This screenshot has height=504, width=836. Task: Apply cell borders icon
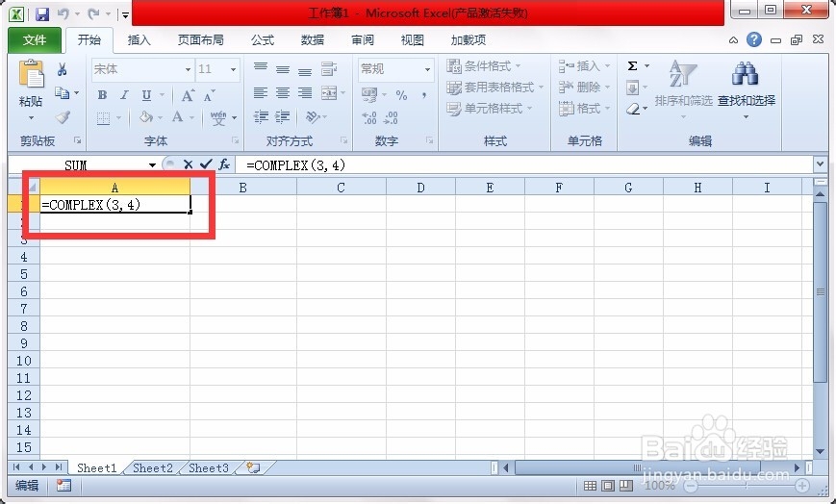[x=104, y=118]
